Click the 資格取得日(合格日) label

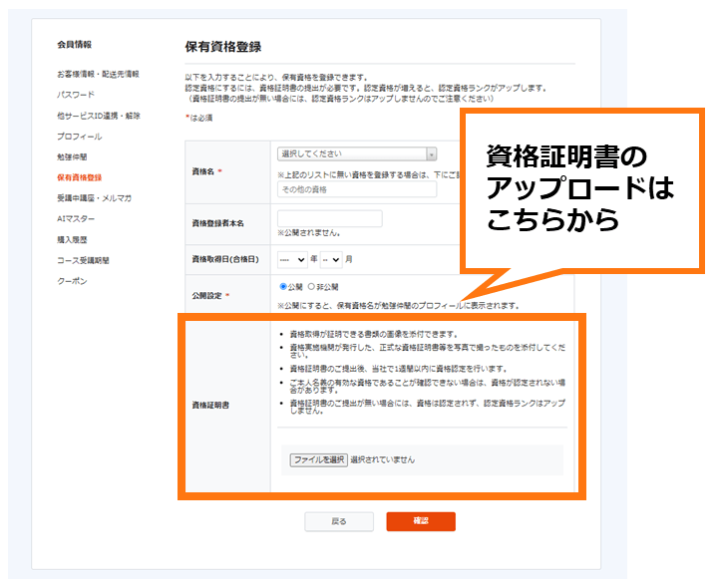pos(225,259)
